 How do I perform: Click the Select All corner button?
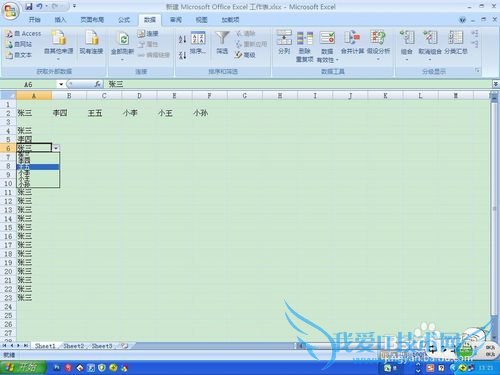8,96
